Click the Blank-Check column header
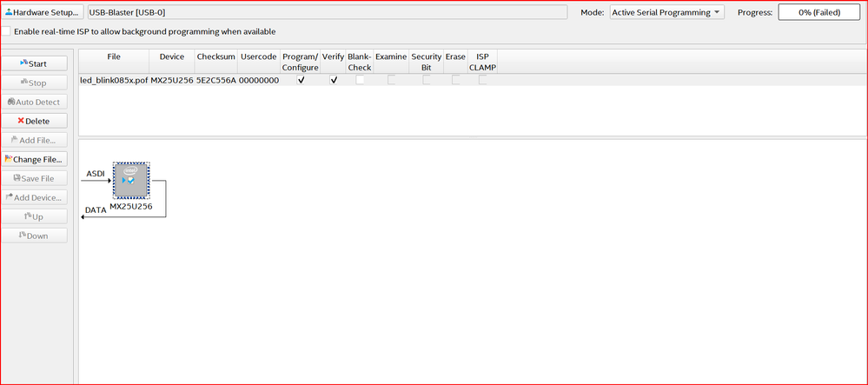The height and width of the screenshot is (385, 868). [x=360, y=62]
